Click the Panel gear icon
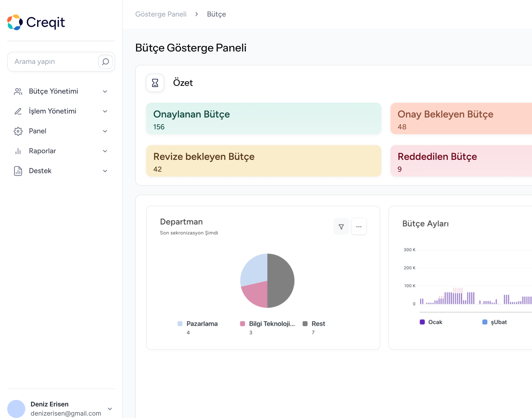Image resolution: width=532 pixels, height=418 pixels. [x=18, y=131]
